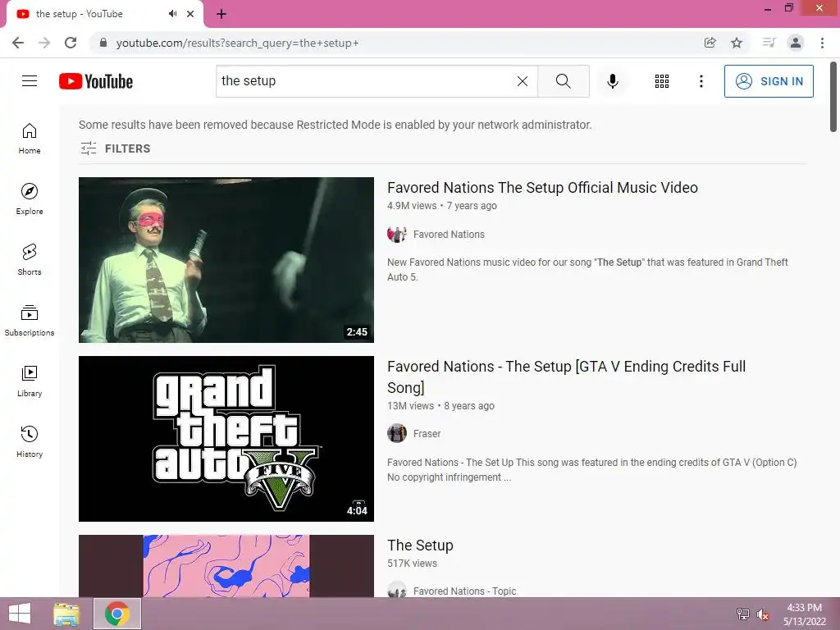Expand the FILTERS options
840x630 pixels.
pyautogui.click(x=115, y=148)
